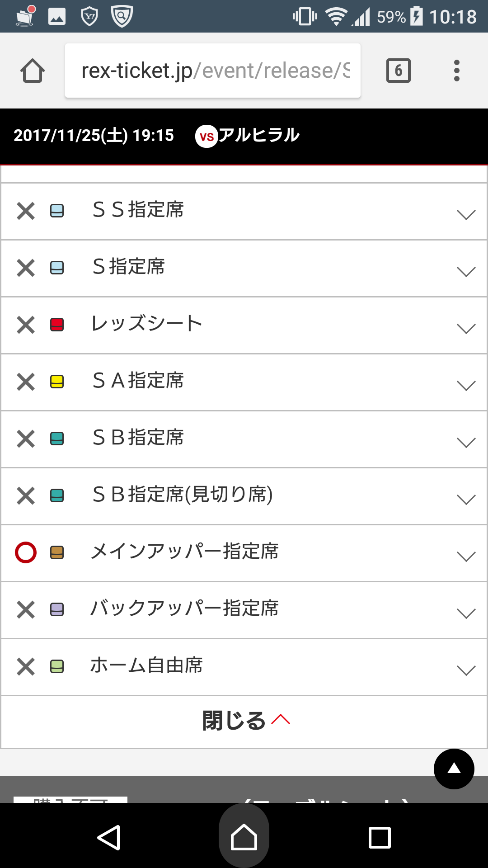Tap the red circle availability icon
Image resolution: width=488 pixels, height=868 pixels.
click(26, 552)
